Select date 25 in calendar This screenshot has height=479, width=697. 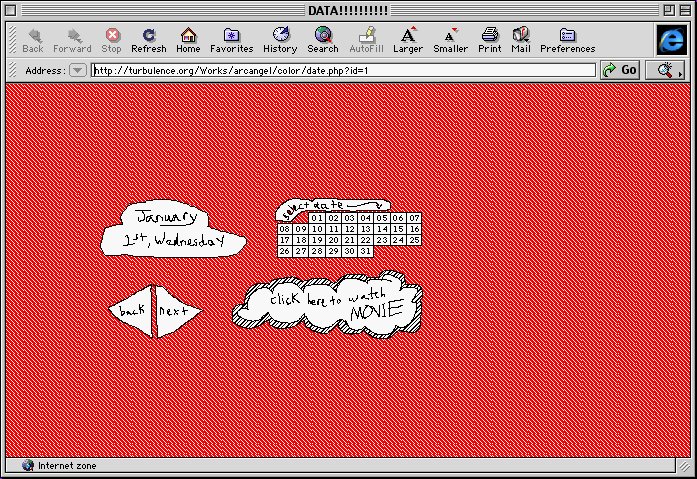[x=414, y=240]
